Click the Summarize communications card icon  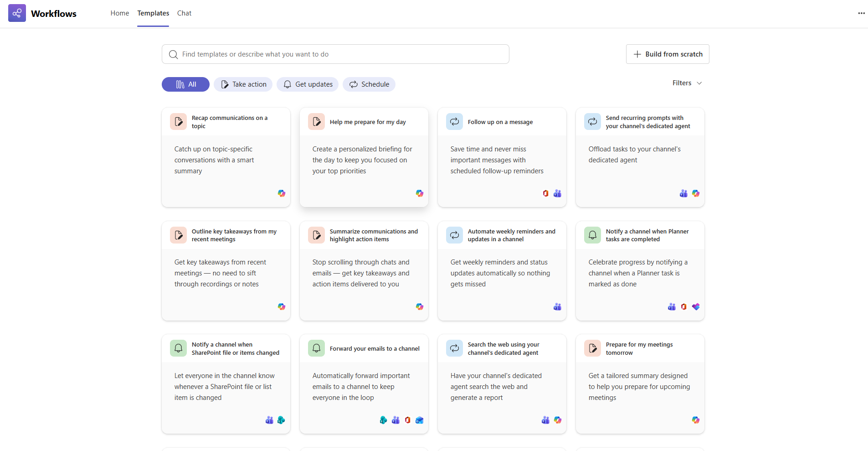(x=317, y=235)
